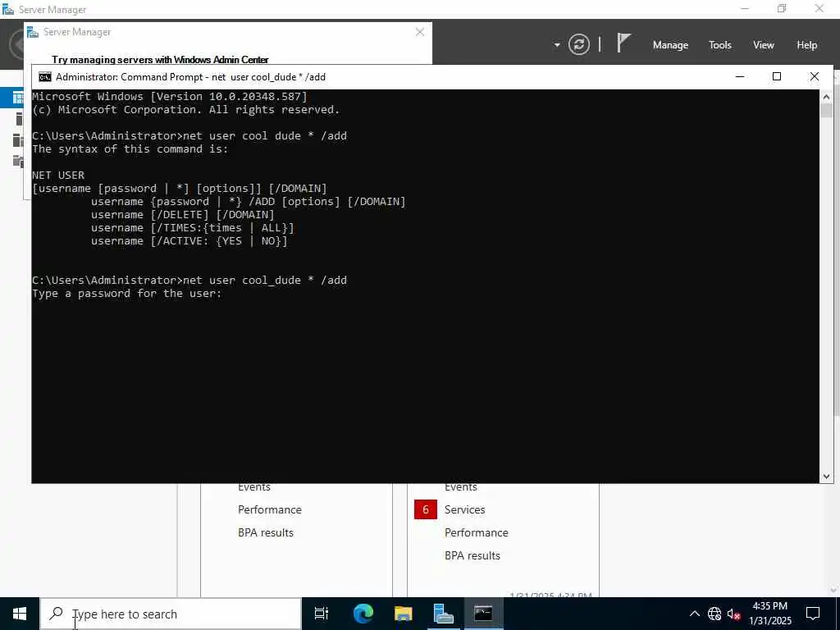Switch to Server Manager taskbar icon
Image resolution: width=840 pixels, height=630 pixels.
pos(443,614)
